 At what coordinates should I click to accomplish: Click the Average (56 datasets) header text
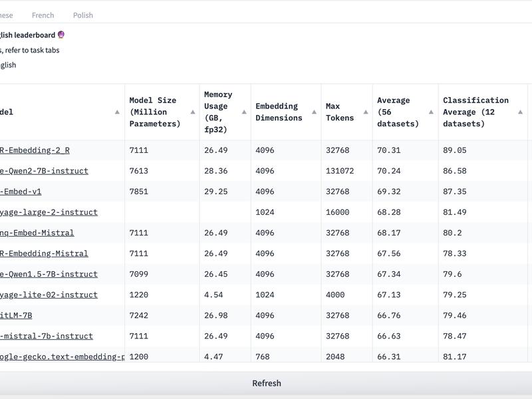point(398,112)
